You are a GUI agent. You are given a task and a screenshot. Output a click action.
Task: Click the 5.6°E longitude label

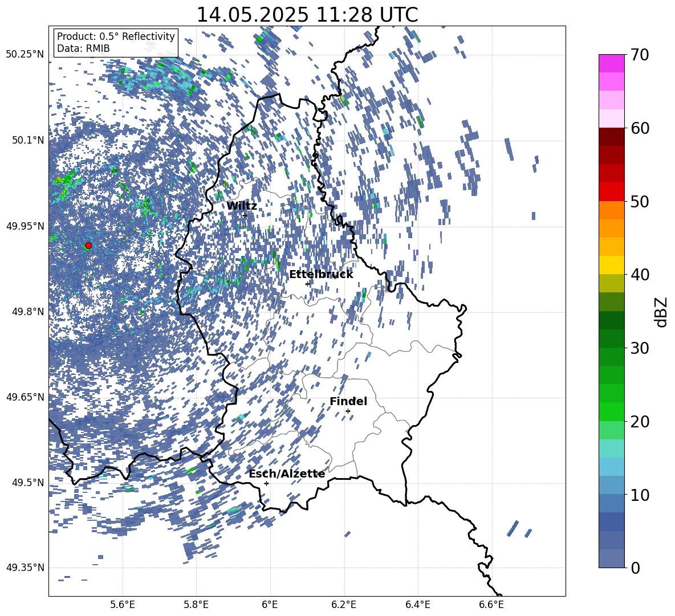point(123,605)
